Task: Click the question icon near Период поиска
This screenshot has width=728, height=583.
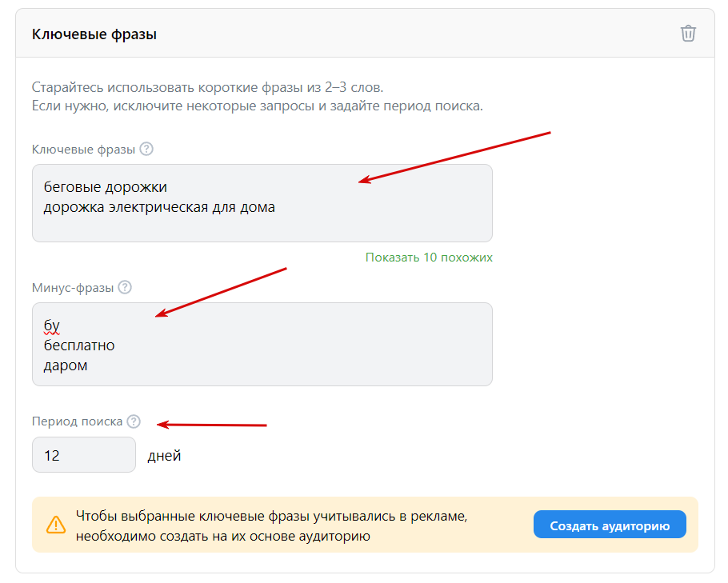Action: tap(134, 421)
